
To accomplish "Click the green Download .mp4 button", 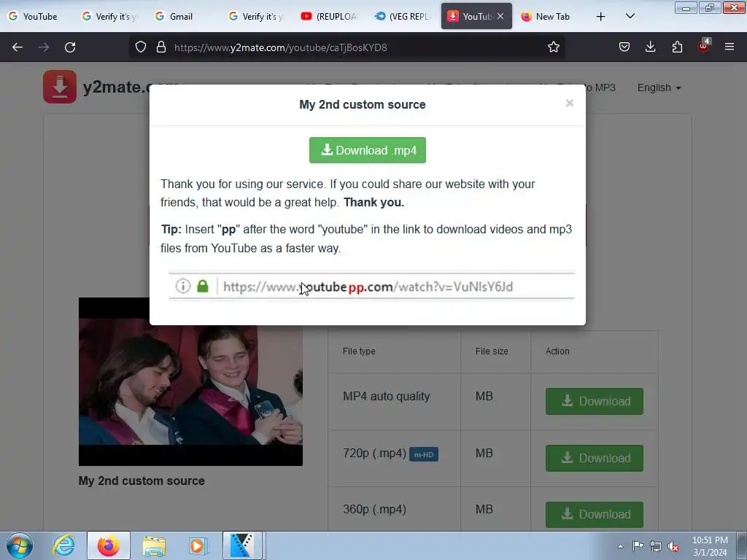I will tap(368, 150).
